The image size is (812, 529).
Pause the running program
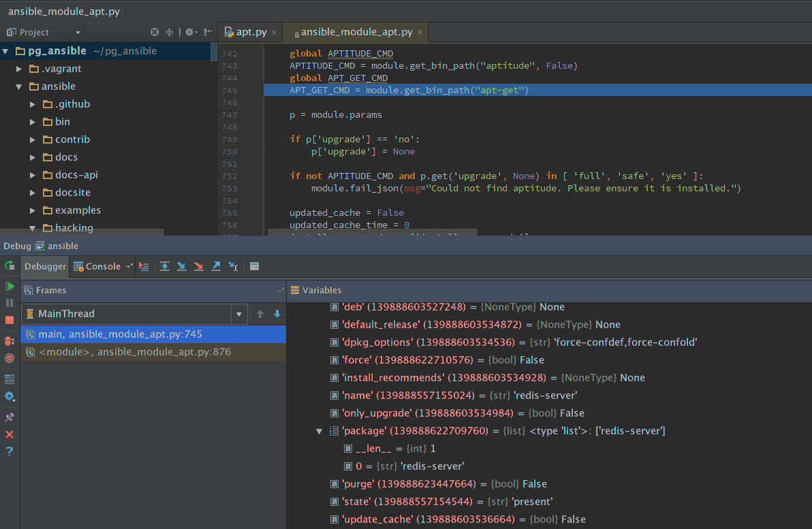(9, 302)
